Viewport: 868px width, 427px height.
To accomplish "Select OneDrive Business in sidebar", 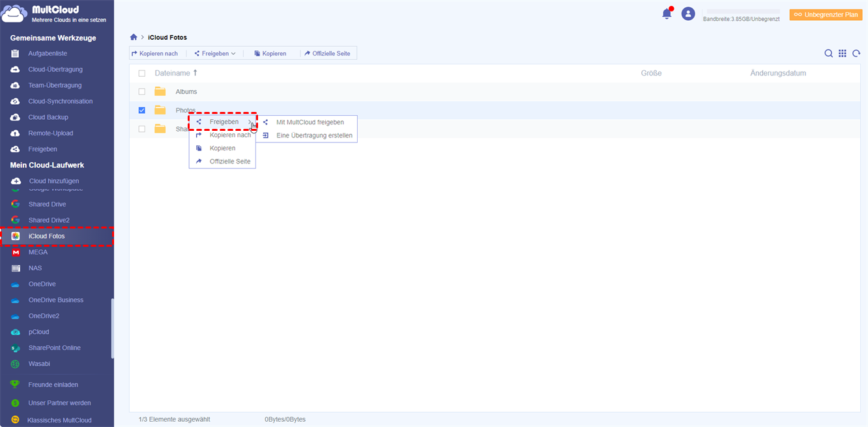I will point(57,300).
